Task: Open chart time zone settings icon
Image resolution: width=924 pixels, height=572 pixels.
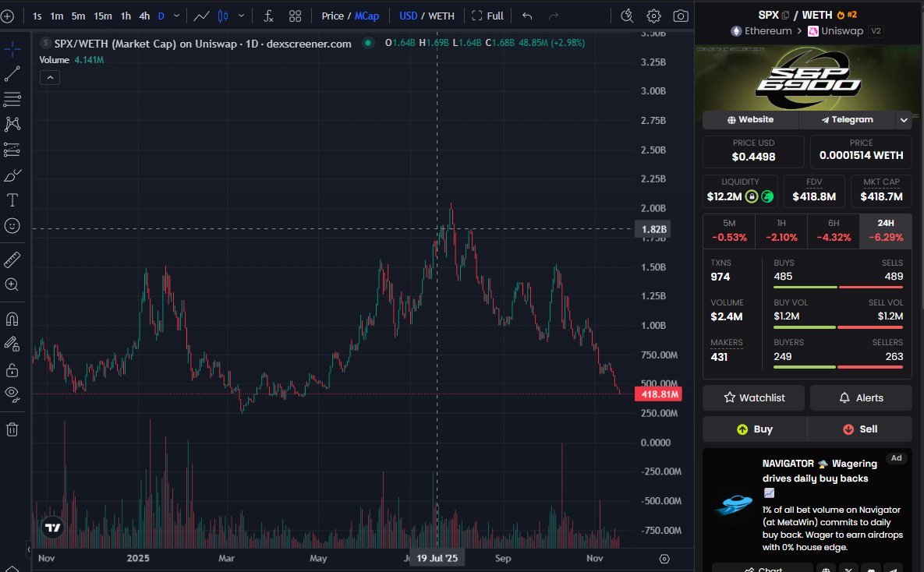Action: pyautogui.click(x=664, y=559)
